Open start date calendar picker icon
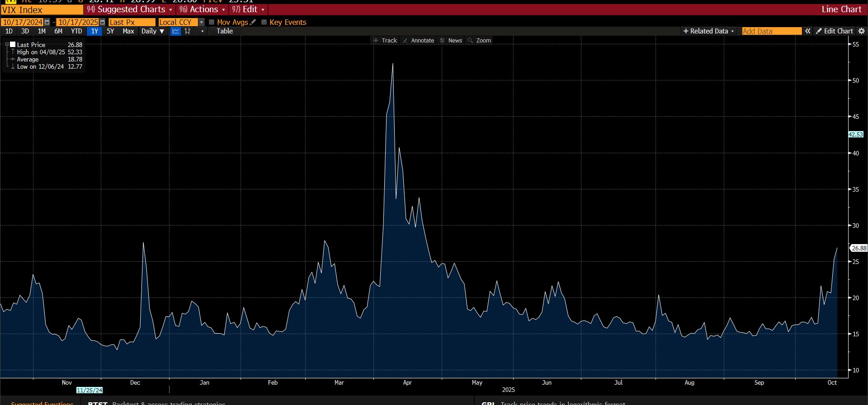 click(47, 22)
